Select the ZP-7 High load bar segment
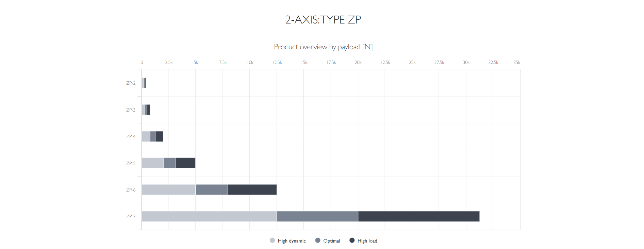This screenshot has width=644, height=249. [x=418, y=216]
